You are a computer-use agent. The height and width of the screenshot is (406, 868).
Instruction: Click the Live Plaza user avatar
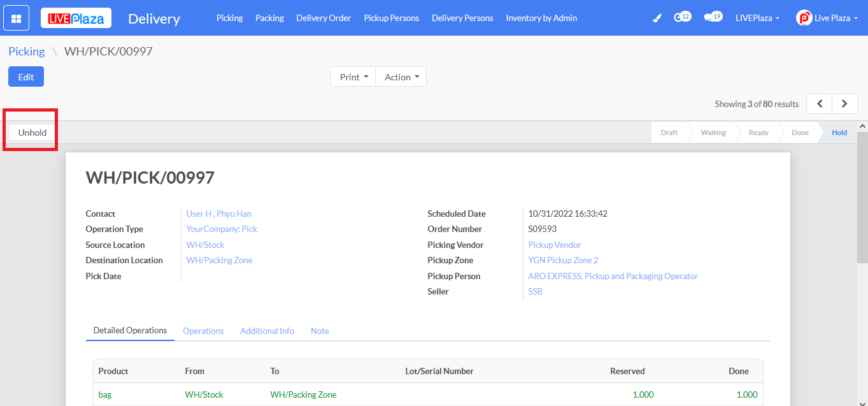[804, 18]
